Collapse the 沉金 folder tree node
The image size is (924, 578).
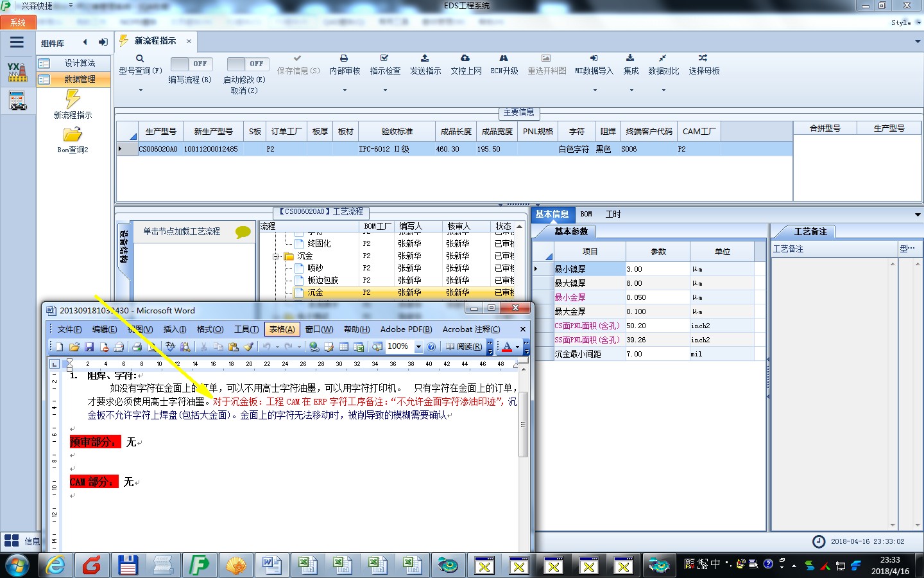pos(277,256)
